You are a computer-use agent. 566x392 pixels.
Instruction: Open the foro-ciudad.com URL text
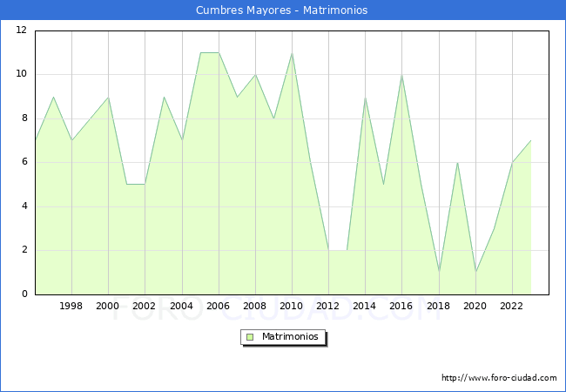pyautogui.click(x=499, y=377)
